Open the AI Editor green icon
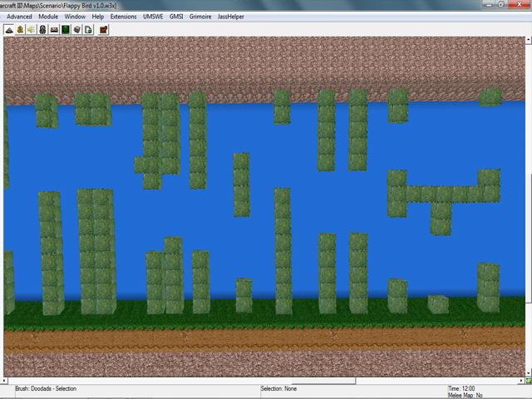 tap(66, 30)
